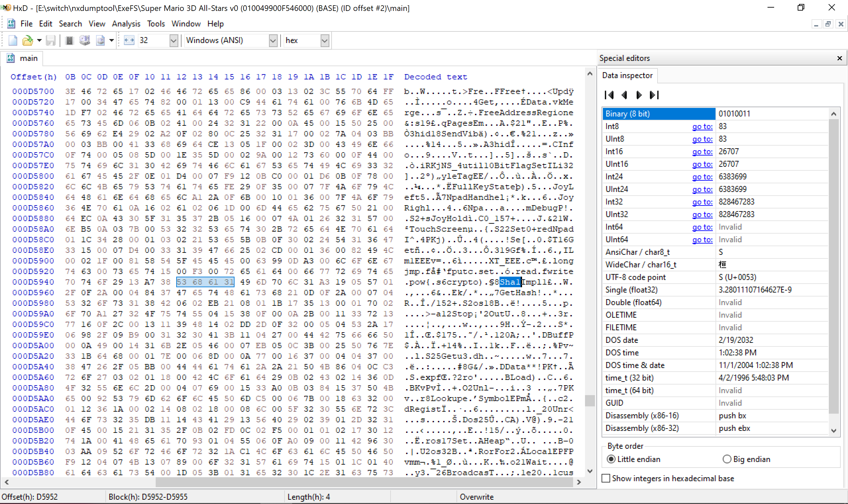Click 'go to:' link for UInt24
This screenshot has height=504, width=848.
(702, 189)
